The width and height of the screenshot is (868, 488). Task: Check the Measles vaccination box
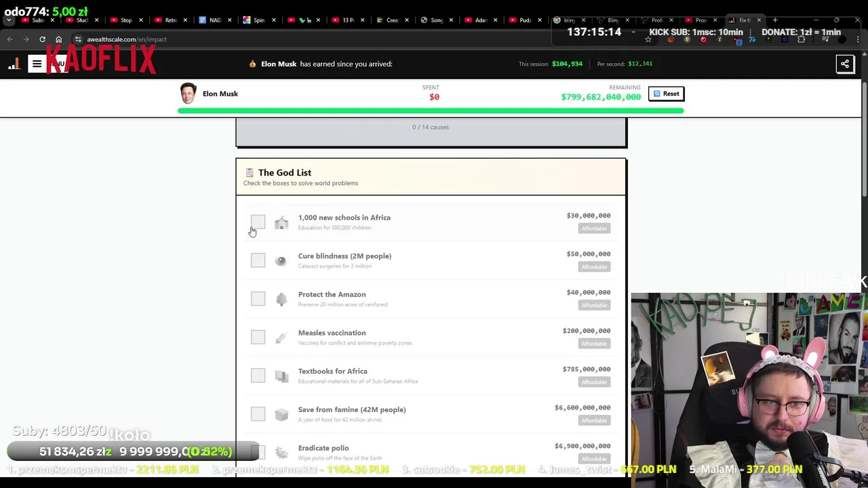point(258,337)
